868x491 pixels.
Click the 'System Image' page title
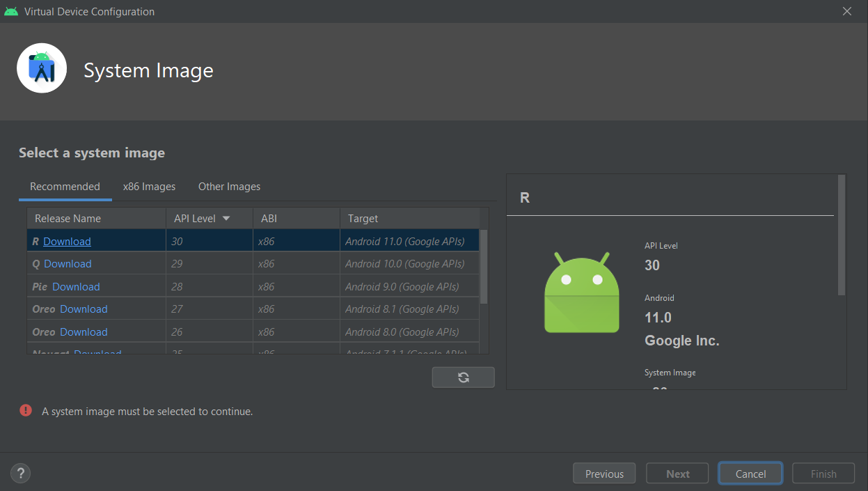click(x=148, y=70)
